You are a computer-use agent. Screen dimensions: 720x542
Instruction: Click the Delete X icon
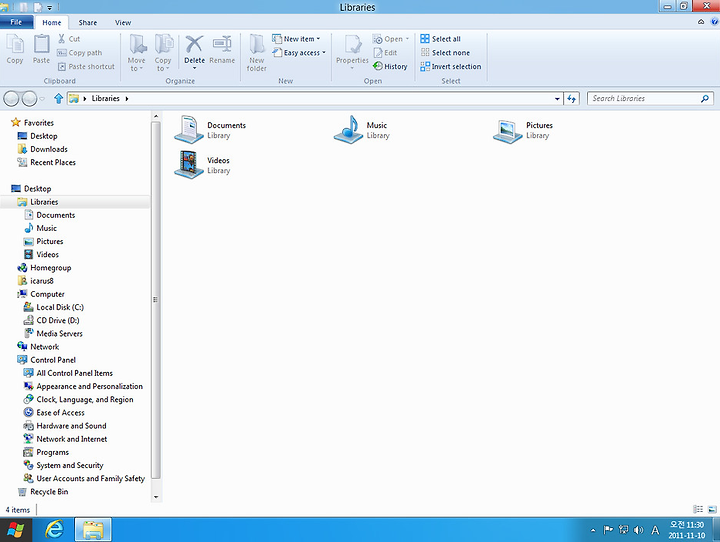click(194, 45)
